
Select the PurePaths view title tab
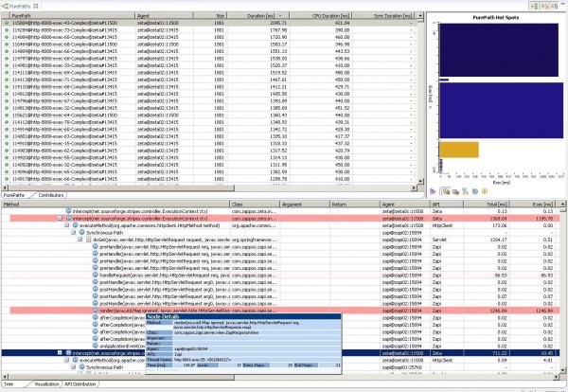coord(21,7)
